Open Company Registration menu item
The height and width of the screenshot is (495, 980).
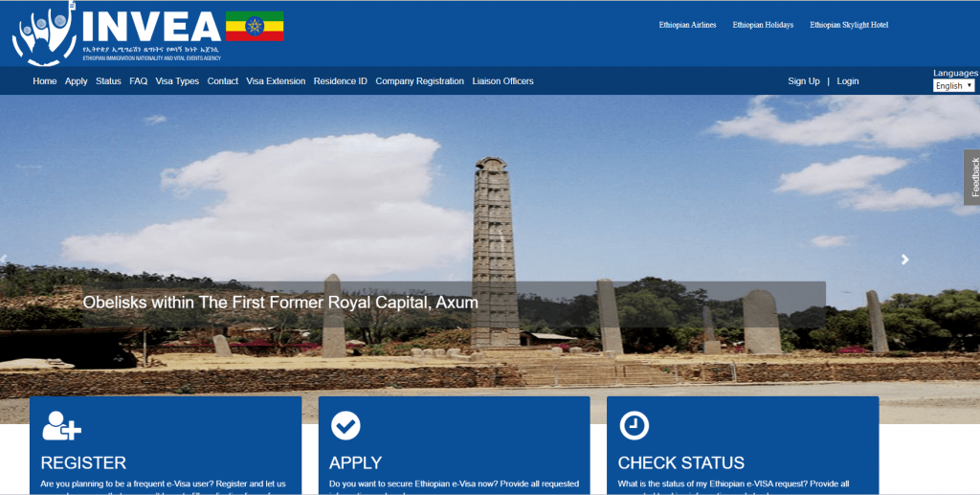click(x=419, y=81)
